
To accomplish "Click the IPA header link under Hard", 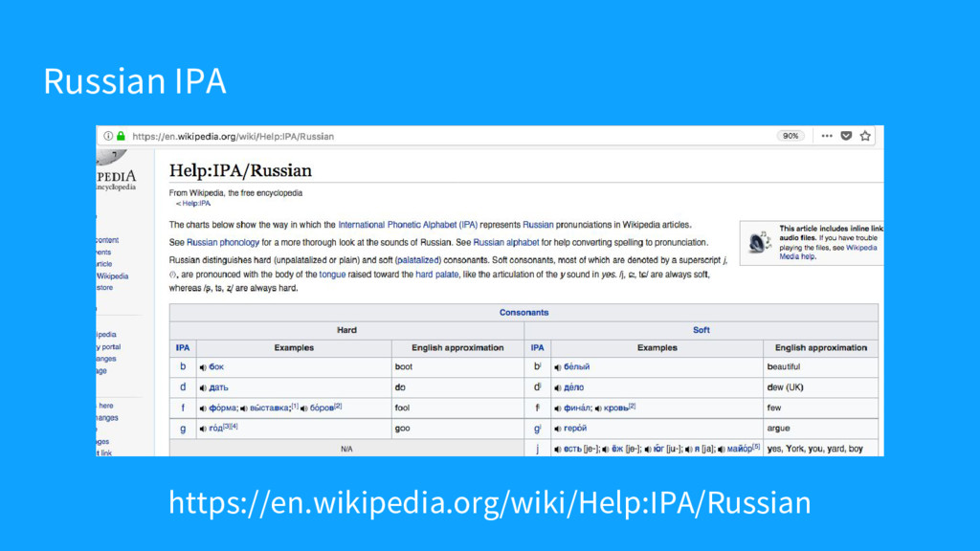I will (183, 348).
